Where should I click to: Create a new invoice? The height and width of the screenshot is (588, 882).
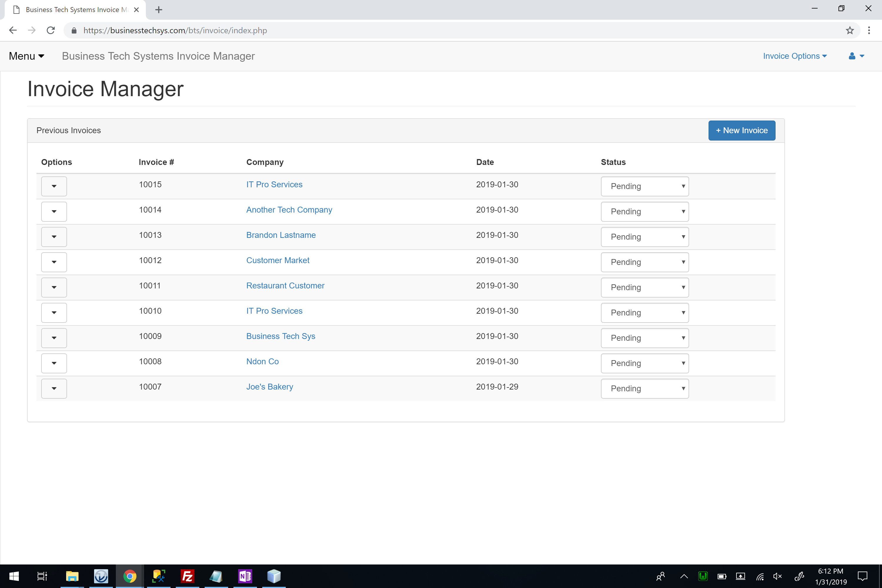point(741,131)
